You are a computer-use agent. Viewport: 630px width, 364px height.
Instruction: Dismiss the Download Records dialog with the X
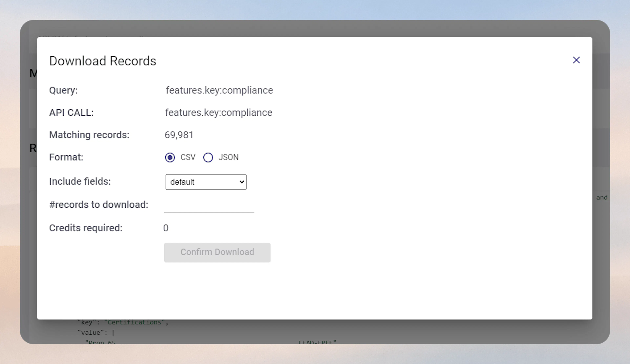[x=576, y=60]
